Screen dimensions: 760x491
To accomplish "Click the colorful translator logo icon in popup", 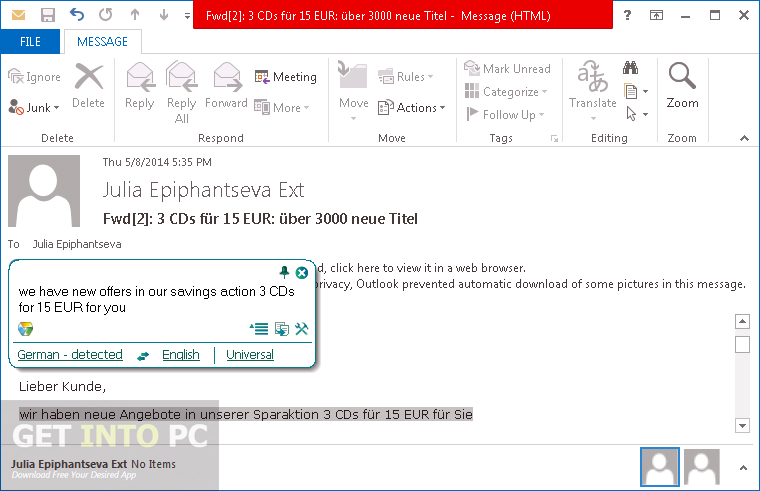I will pos(26,329).
